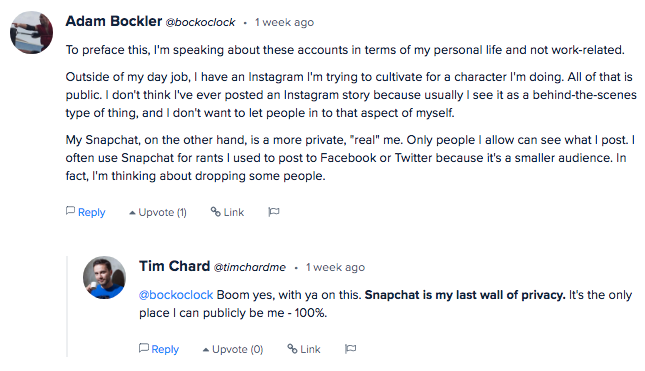
Task: Flag Tim Chard's reply
Action: click(x=350, y=349)
